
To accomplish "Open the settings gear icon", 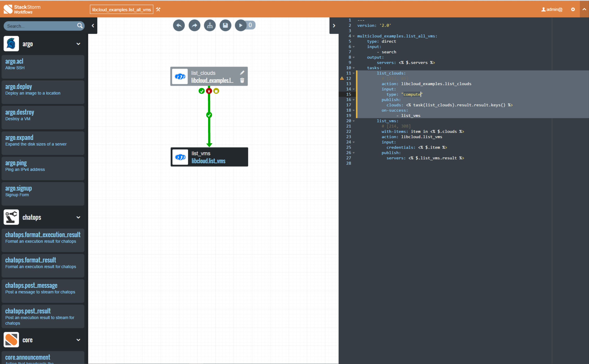I will (x=573, y=9).
